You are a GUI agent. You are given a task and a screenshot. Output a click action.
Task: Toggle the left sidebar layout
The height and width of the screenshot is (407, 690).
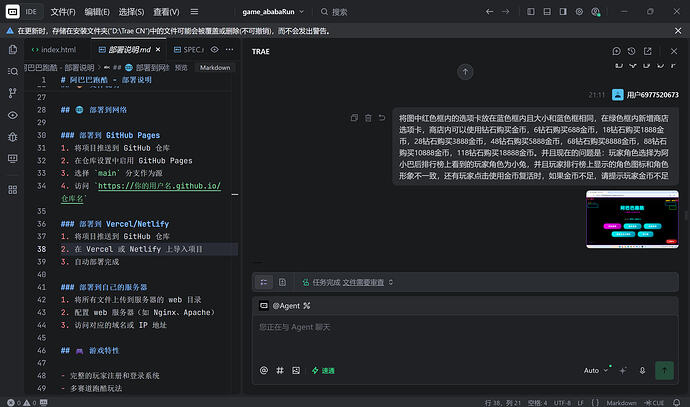[x=531, y=12]
